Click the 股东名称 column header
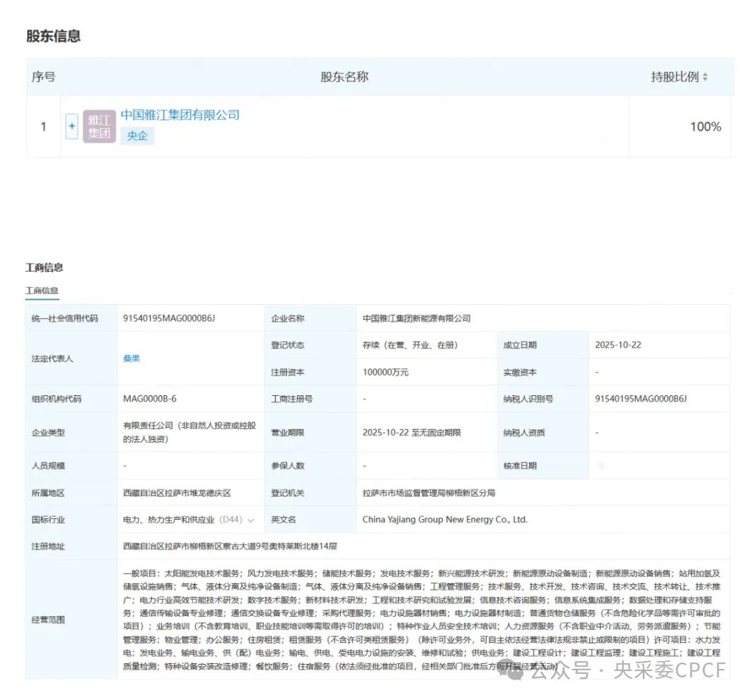The image size is (749, 700). tap(344, 76)
